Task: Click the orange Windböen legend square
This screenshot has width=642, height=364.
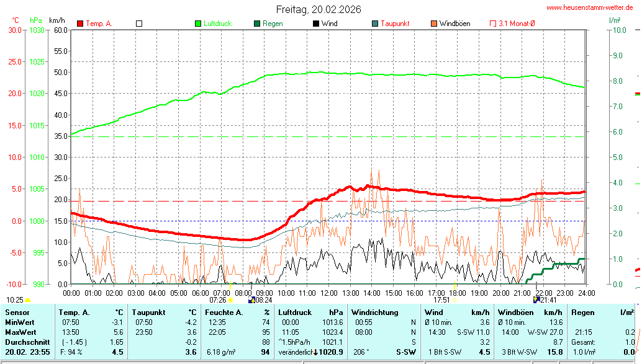Action: click(434, 24)
